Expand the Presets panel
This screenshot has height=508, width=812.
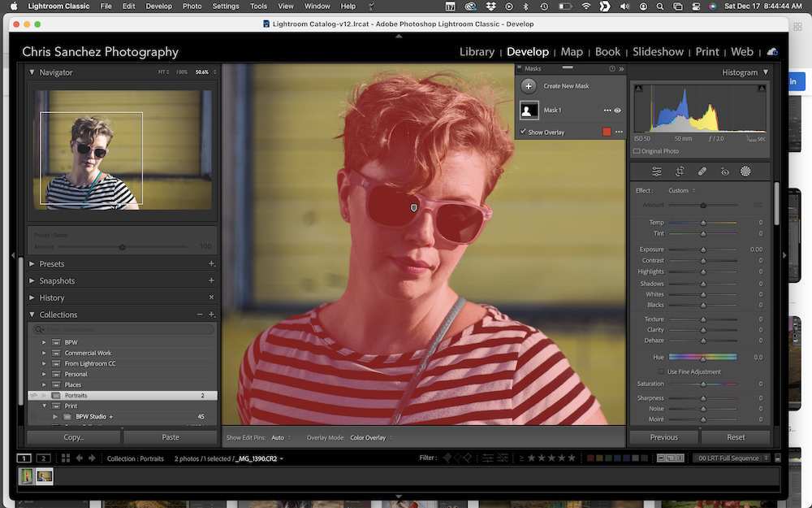pyautogui.click(x=32, y=264)
